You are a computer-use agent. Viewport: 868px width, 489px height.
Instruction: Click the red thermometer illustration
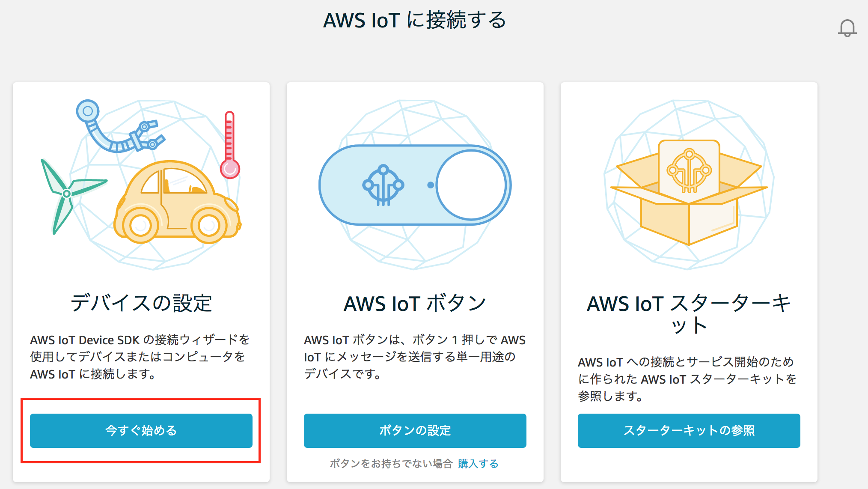(x=230, y=145)
